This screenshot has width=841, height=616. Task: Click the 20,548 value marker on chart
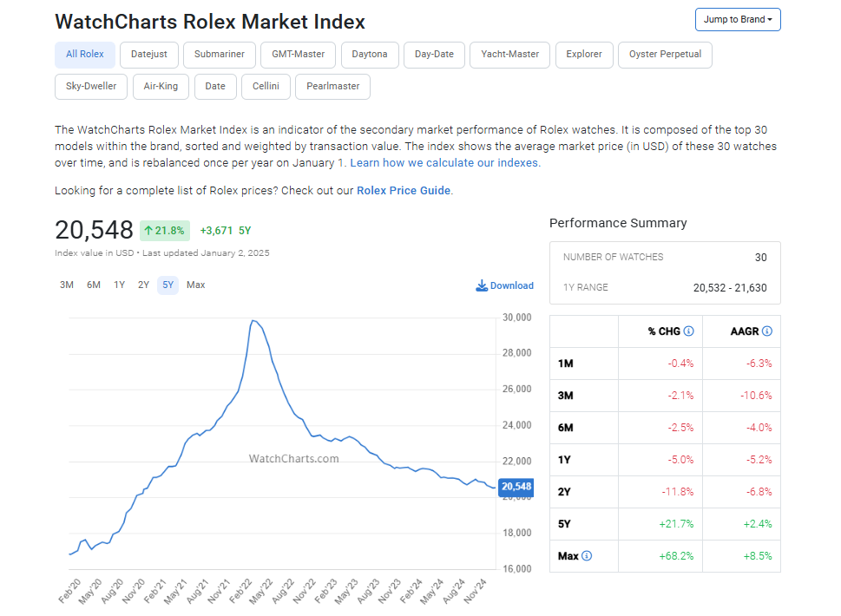[x=517, y=487]
